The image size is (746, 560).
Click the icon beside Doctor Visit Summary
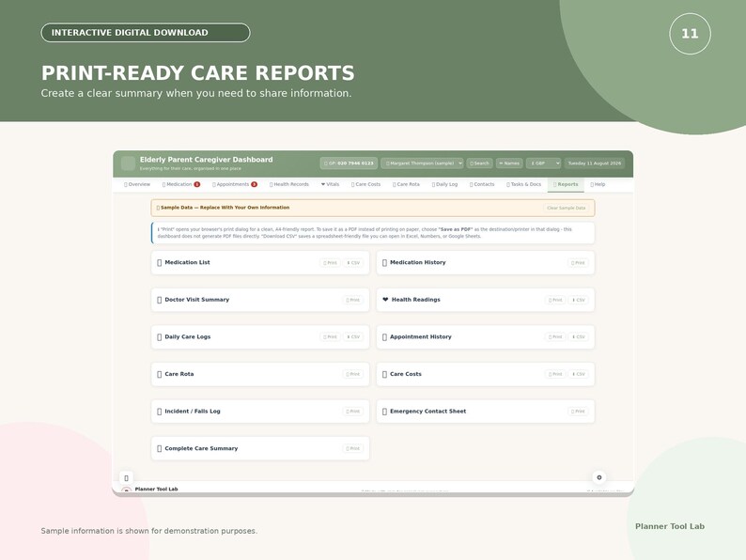tap(160, 300)
